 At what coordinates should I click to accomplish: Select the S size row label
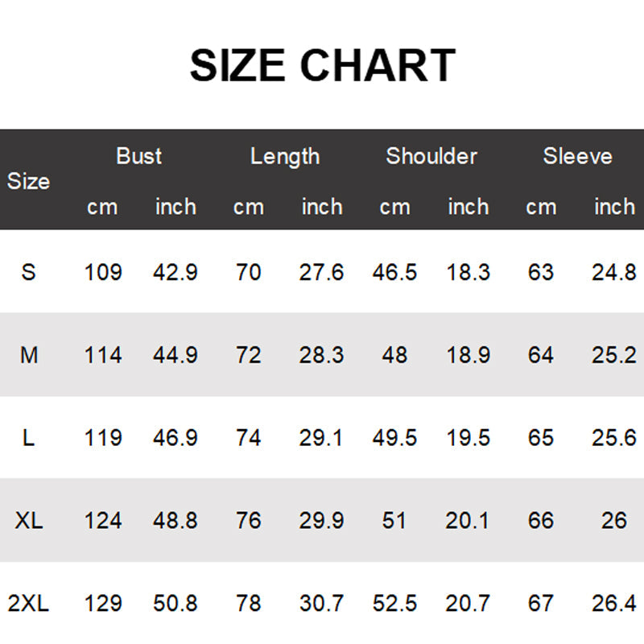[x=28, y=272]
